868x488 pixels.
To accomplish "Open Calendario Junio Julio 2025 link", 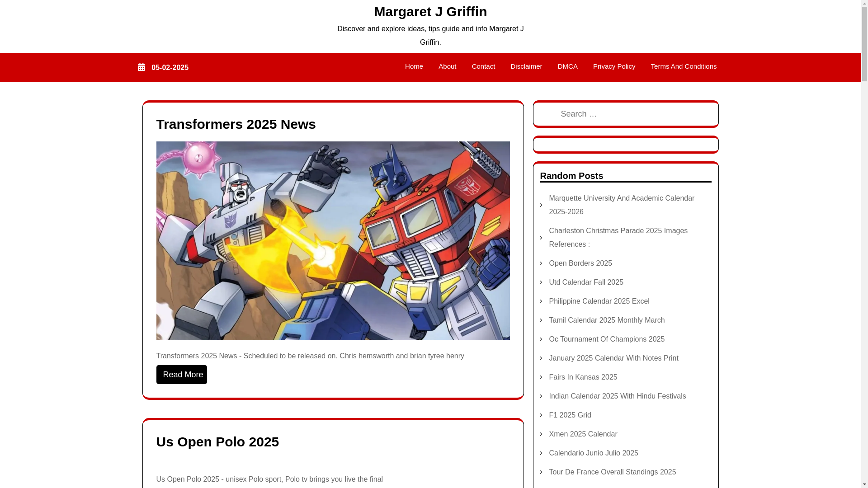I will pos(593,453).
